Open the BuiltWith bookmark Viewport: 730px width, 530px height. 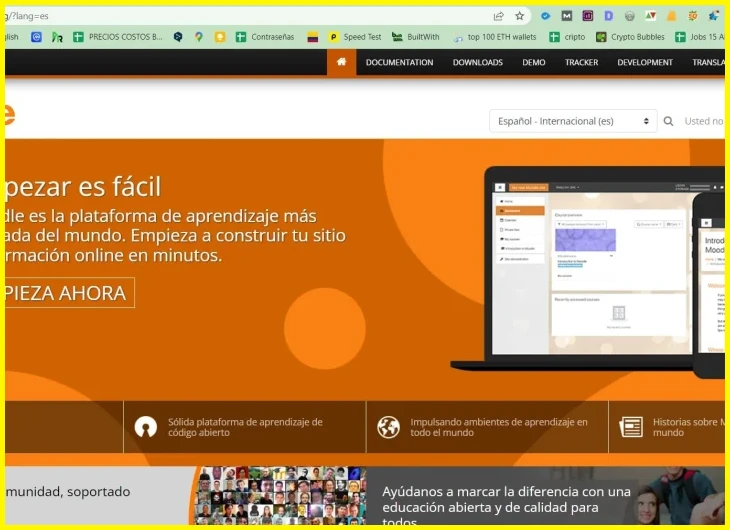[415, 37]
